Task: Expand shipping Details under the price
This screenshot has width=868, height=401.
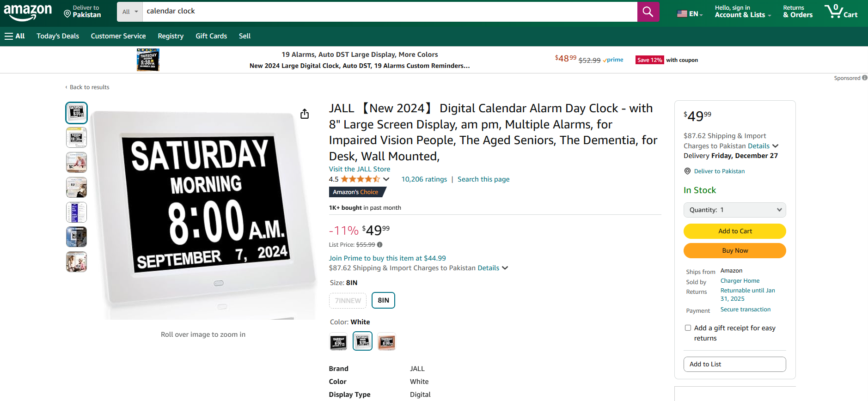Action: point(493,268)
